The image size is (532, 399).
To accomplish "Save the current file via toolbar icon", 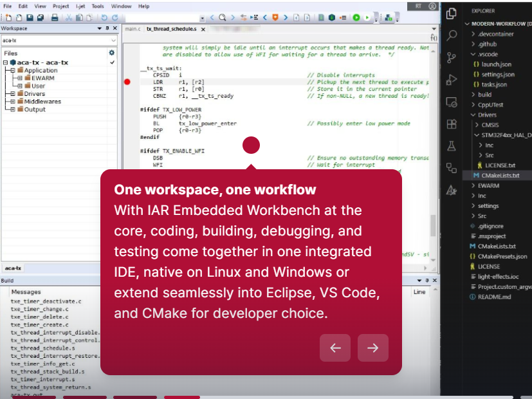I will tap(30, 17).
